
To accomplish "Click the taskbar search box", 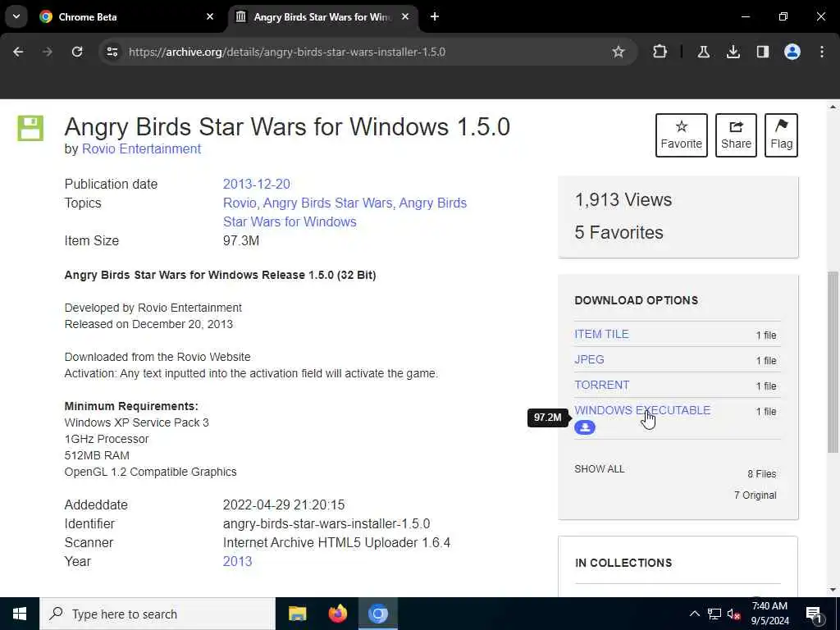I will pyautogui.click(x=157, y=614).
